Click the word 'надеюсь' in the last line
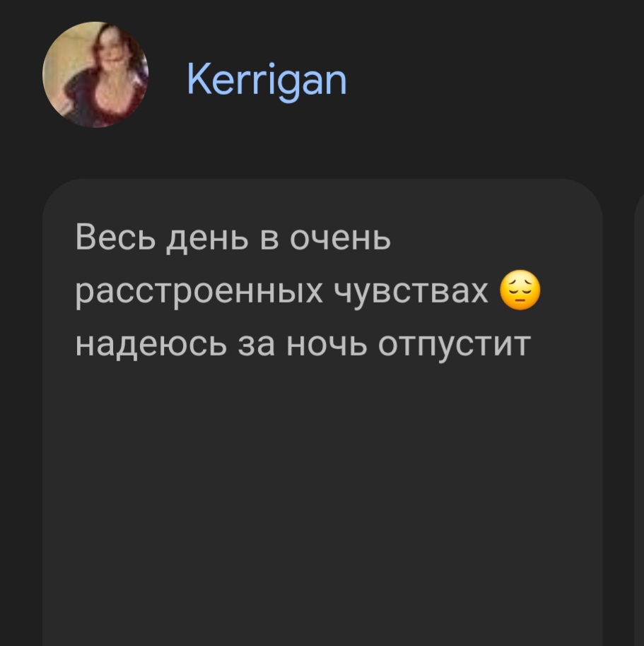 point(151,344)
